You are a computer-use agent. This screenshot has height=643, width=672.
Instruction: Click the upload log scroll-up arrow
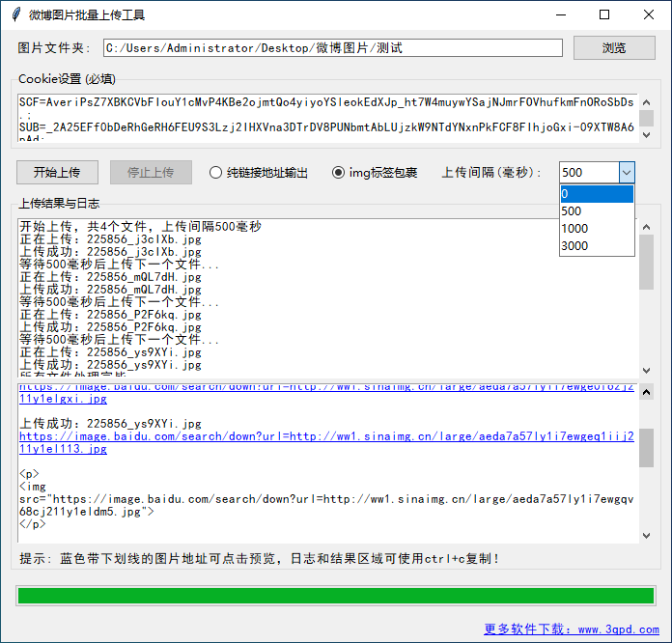tap(646, 227)
